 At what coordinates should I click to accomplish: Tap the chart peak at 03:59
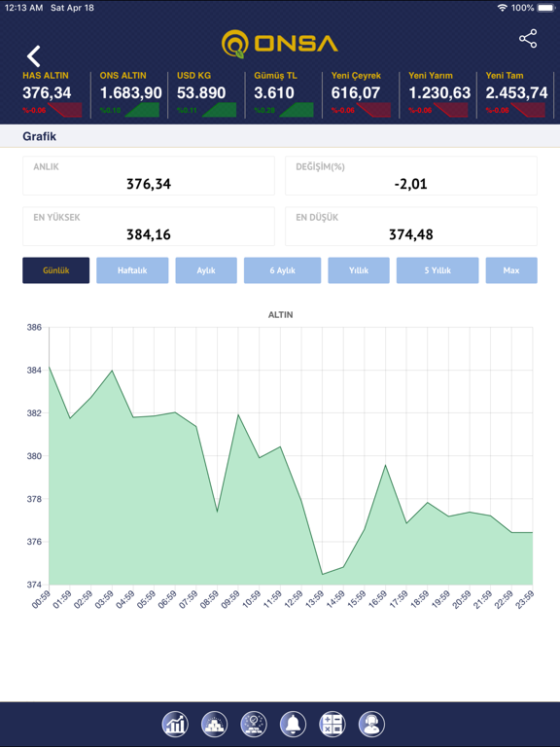pos(112,371)
